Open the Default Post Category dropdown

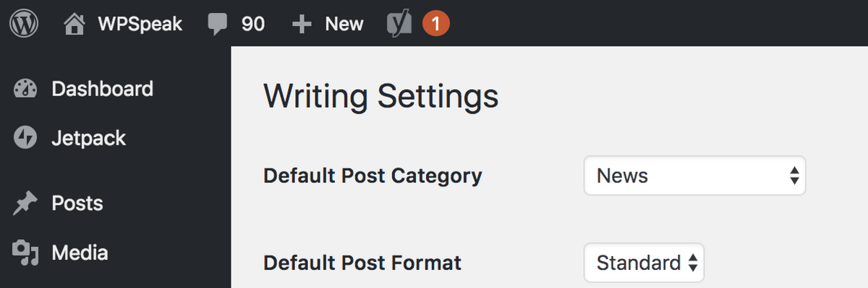[x=694, y=176]
